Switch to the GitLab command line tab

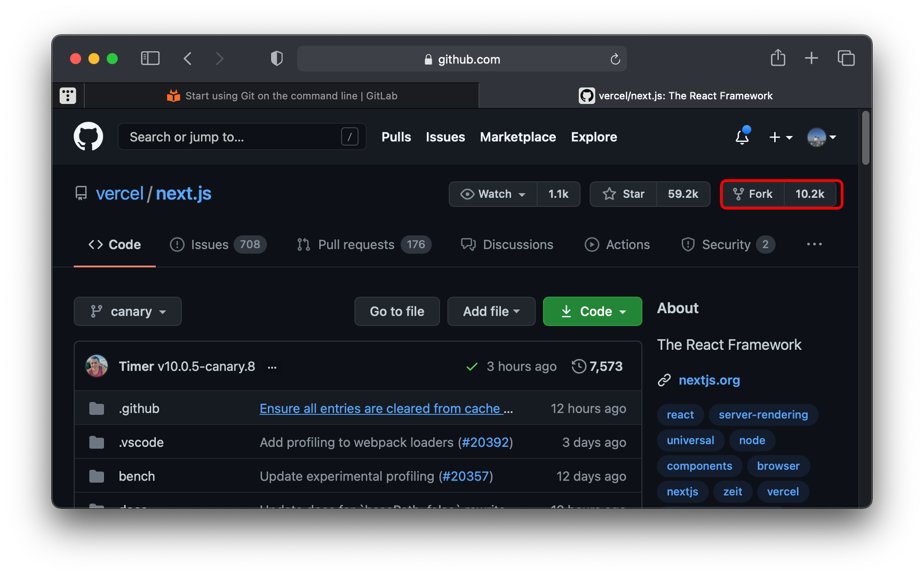(282, 95)
